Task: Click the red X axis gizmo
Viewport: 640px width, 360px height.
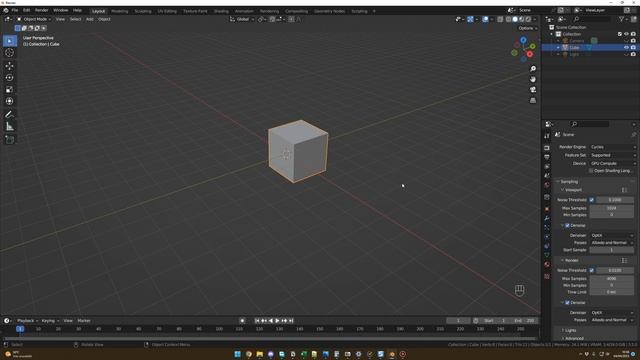Action: click(530, 54)
